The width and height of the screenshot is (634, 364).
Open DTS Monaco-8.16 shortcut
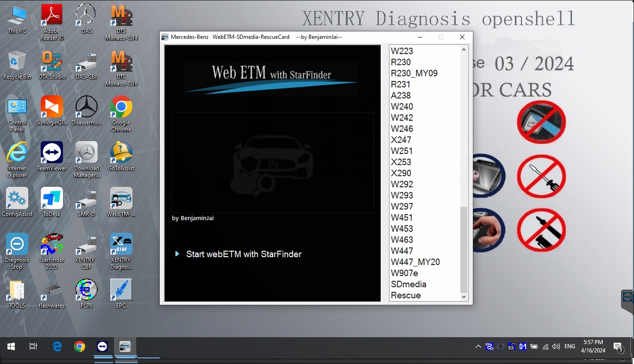[121, 68]
